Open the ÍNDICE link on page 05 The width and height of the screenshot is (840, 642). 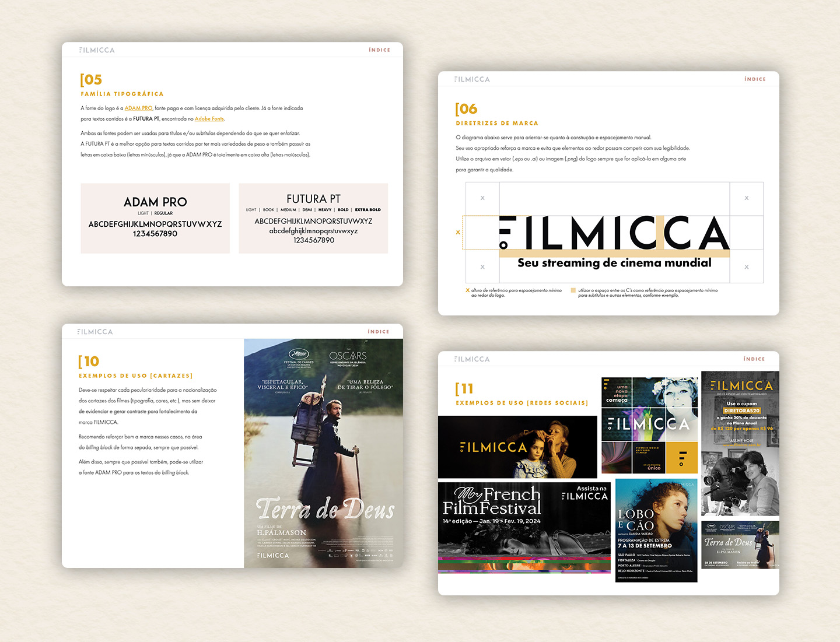(379, 50)
